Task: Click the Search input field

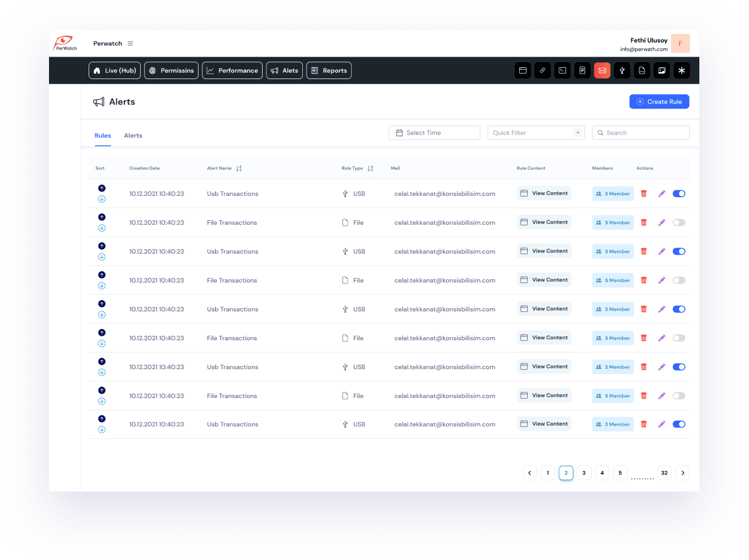Action: click(641, 133)
